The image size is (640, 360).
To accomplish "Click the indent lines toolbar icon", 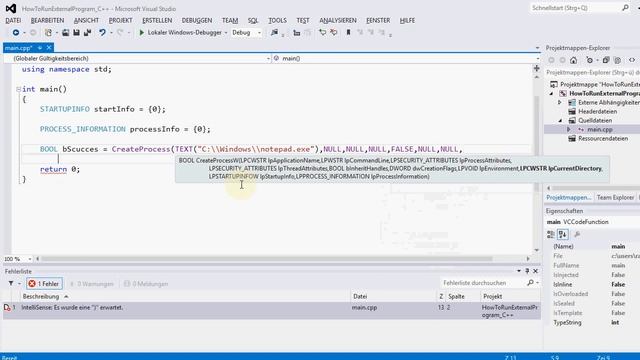I will point(297,33).
